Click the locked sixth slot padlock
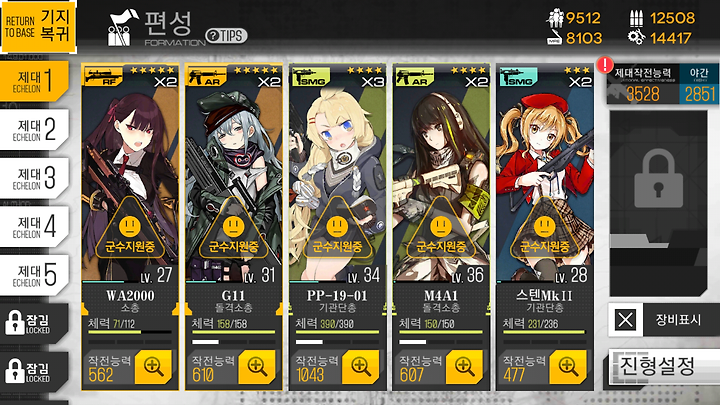Image resolution: width=720 pixels, height=405 pixels. tap(658, 179)
